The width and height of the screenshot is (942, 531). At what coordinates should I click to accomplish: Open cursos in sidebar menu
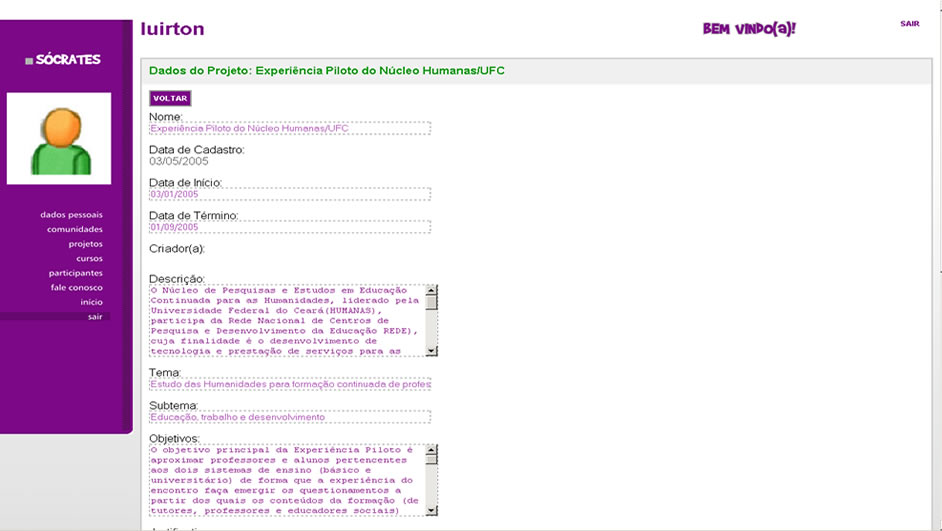click(89, 258)
